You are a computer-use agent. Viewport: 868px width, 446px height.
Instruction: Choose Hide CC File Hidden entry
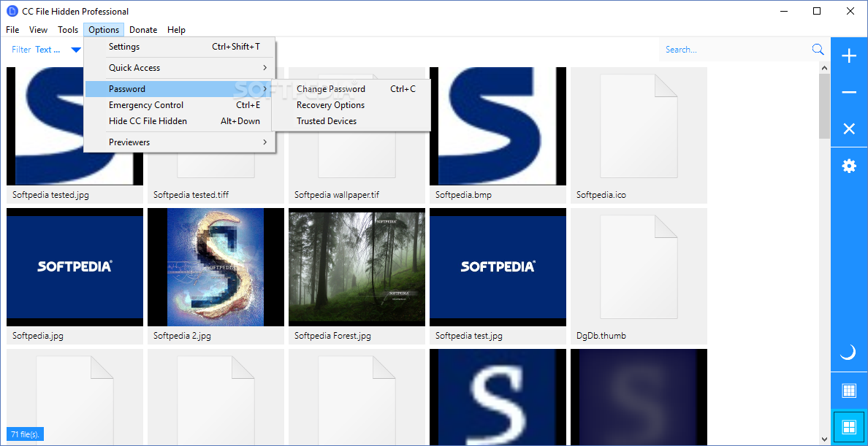coord(180,121)
